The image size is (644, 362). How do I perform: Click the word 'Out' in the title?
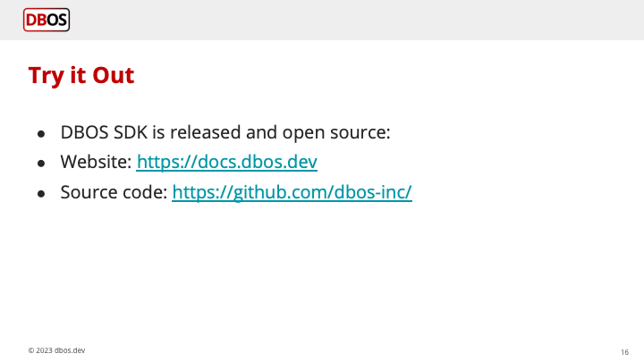pos(114,75)
